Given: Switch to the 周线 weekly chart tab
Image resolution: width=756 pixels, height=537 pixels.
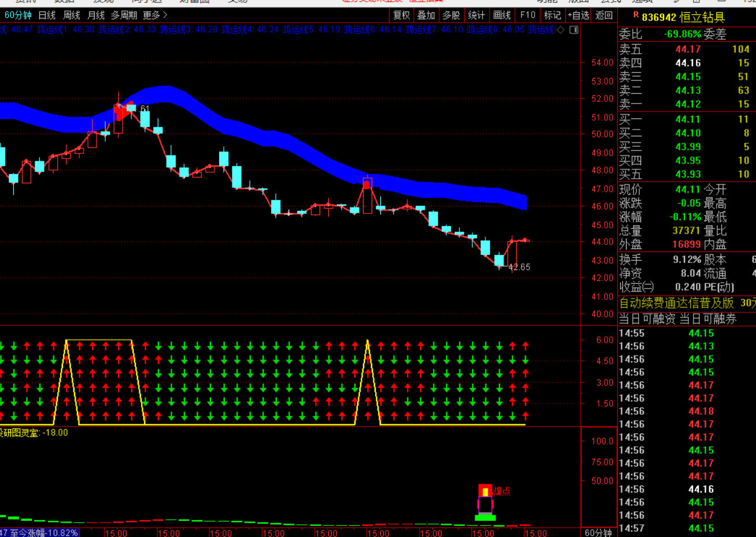Looking at the screenshot, I should click(71, 15).
